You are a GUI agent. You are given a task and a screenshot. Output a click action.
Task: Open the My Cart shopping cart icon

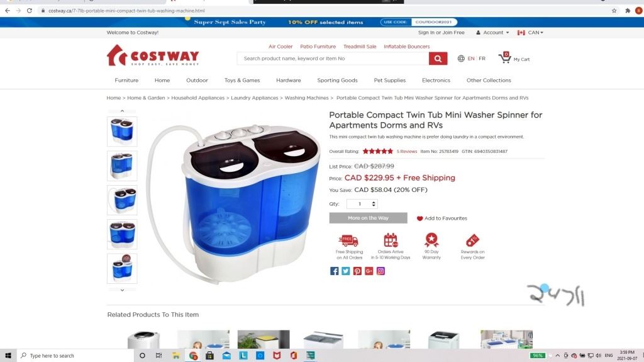504,58
